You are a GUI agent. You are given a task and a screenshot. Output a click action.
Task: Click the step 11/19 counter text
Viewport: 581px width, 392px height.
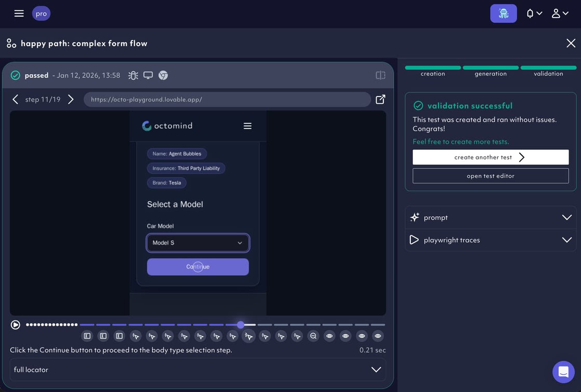pos(43,100)
